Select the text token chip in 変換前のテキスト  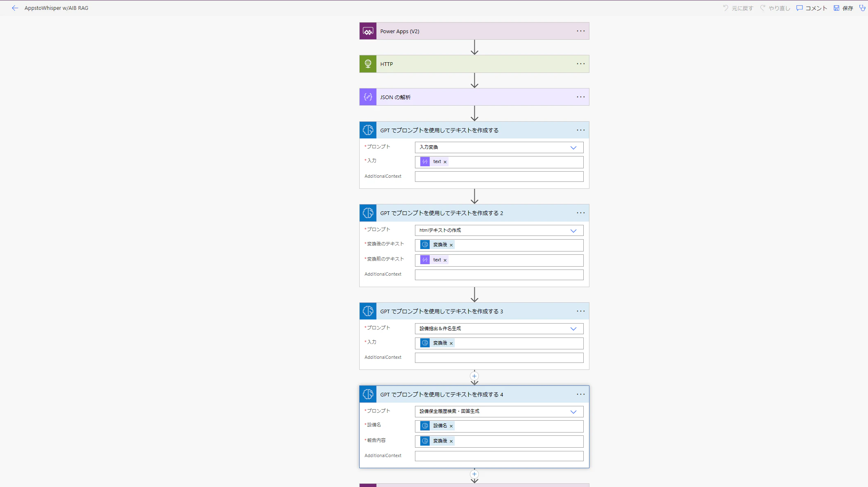[434, 260]
